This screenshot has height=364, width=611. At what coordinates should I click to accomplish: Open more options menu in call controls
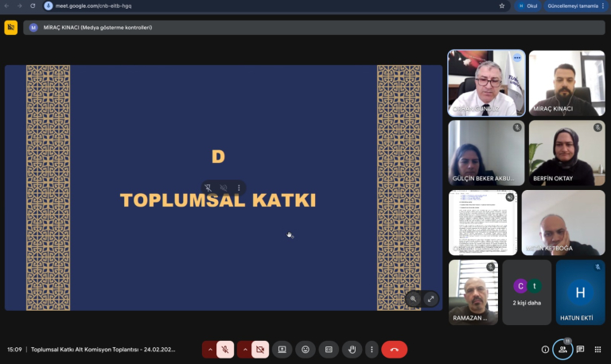tap(371, 349)
